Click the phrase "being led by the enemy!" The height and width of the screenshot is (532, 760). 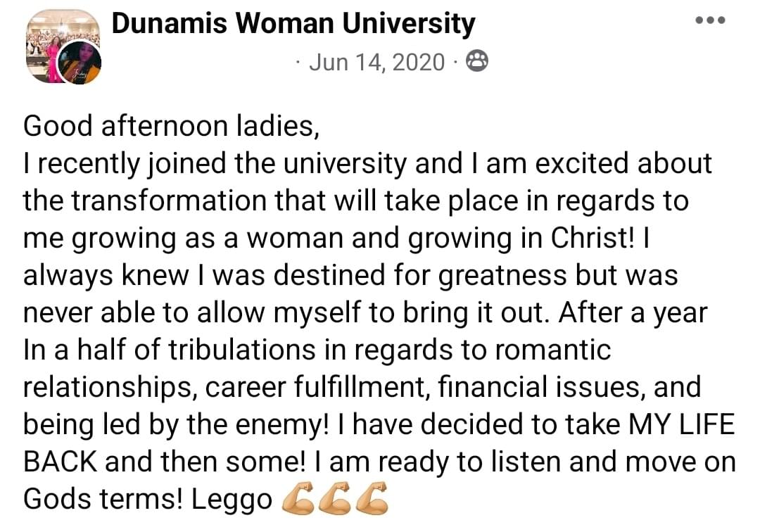click(176, 424)
